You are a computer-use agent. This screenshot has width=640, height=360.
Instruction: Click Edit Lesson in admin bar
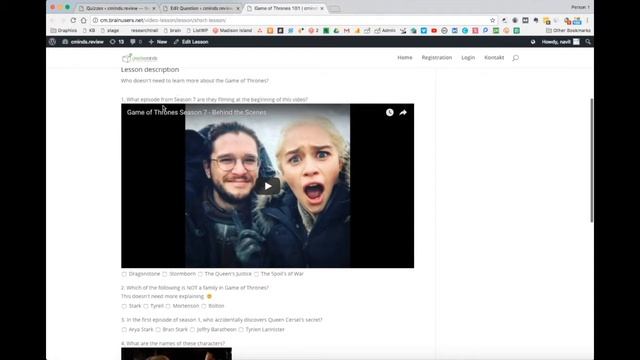(191, 42)
